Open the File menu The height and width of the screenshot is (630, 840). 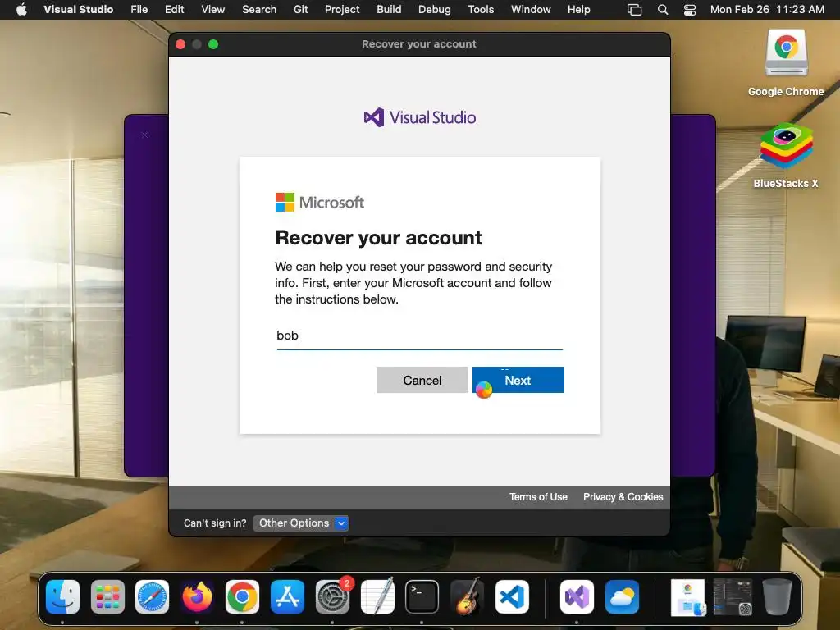[x=139, y=9]
